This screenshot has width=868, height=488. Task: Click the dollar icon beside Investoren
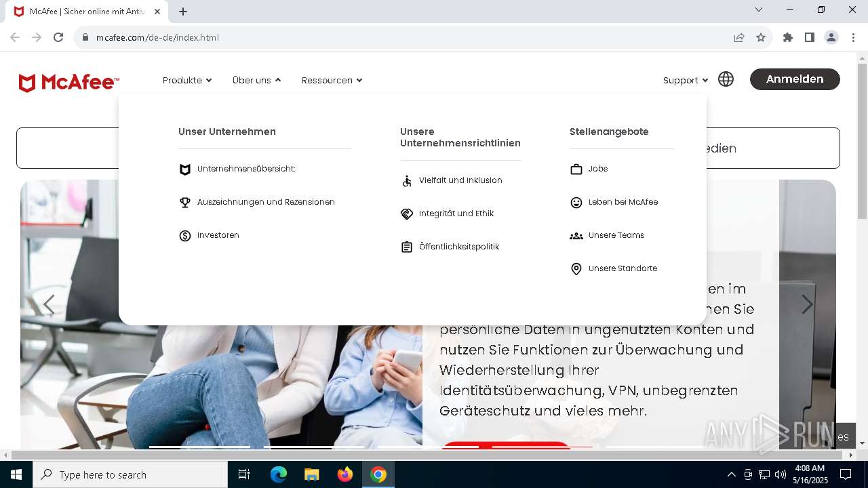[184, 236]
